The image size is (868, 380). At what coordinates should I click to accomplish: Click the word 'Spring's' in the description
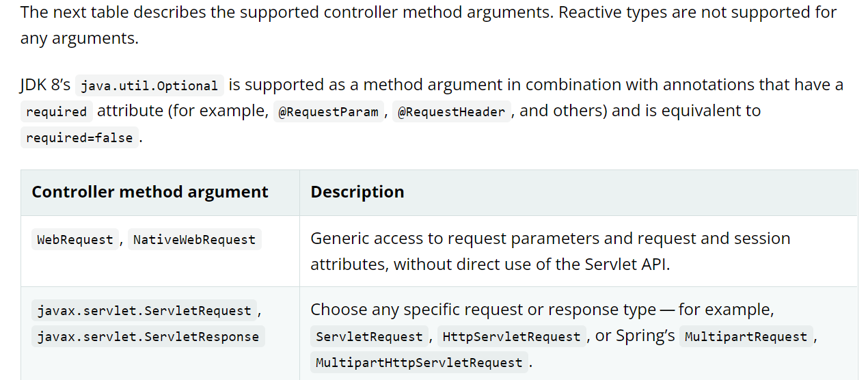point(645,336)
